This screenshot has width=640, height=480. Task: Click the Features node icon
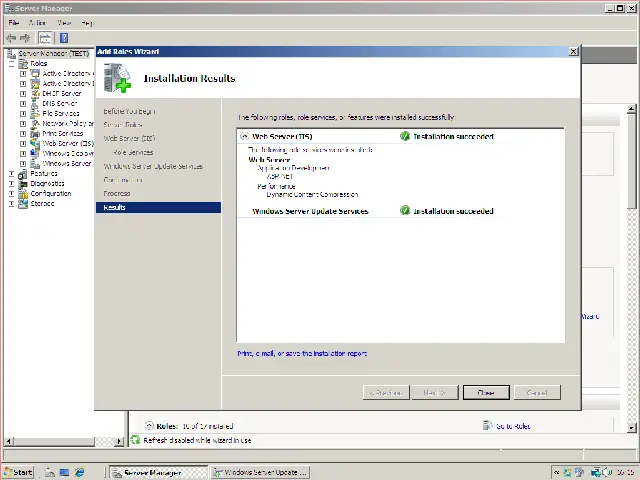pos(23,174)
